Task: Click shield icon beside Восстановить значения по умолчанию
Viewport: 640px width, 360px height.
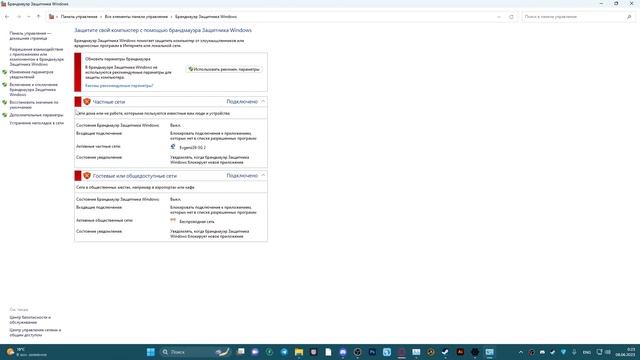Action: tap(5, 102)
